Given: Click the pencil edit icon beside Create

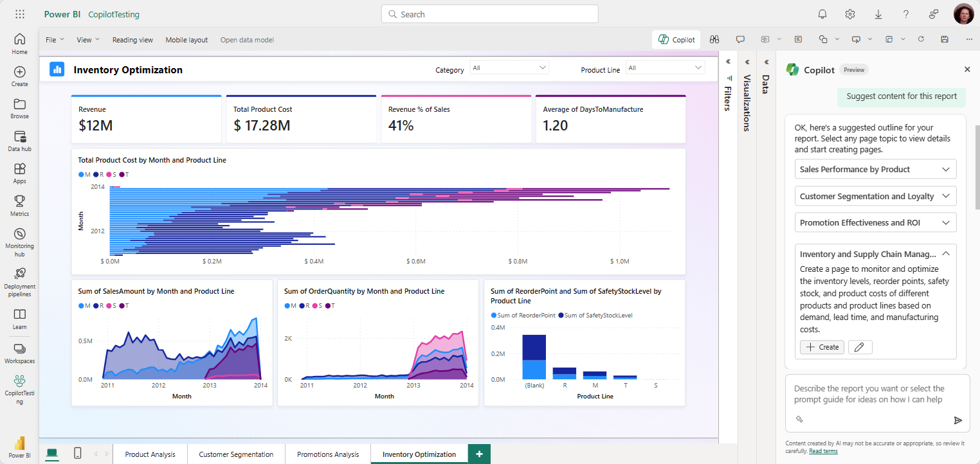Looking at the screenshot, I should pos(860,347).
